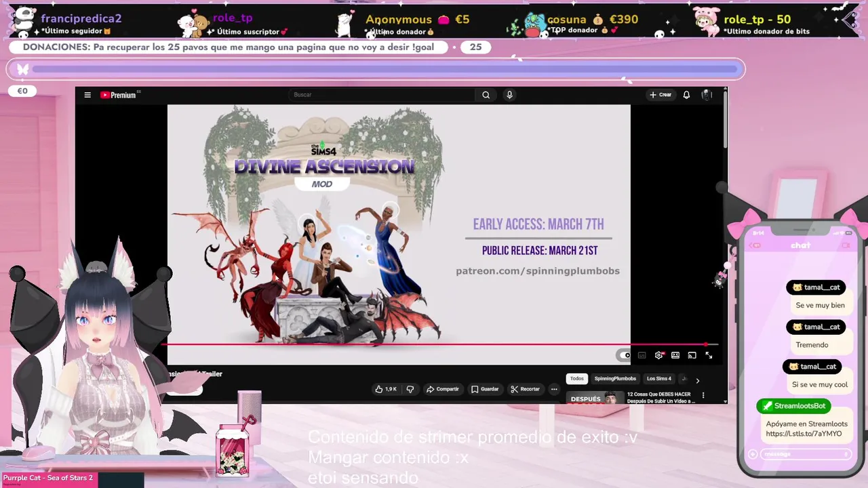Open '12 Cosas Que DEBES HACER' video title
The image size is (868, 488).
coord(661,397)
